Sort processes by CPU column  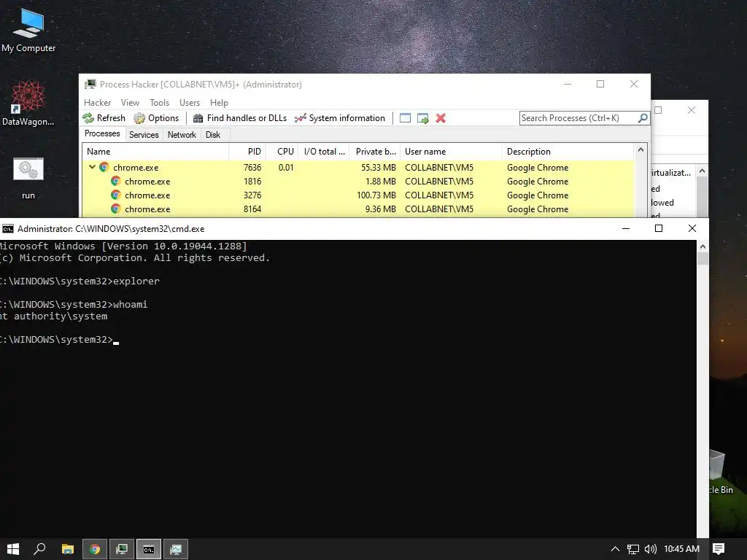282,152
